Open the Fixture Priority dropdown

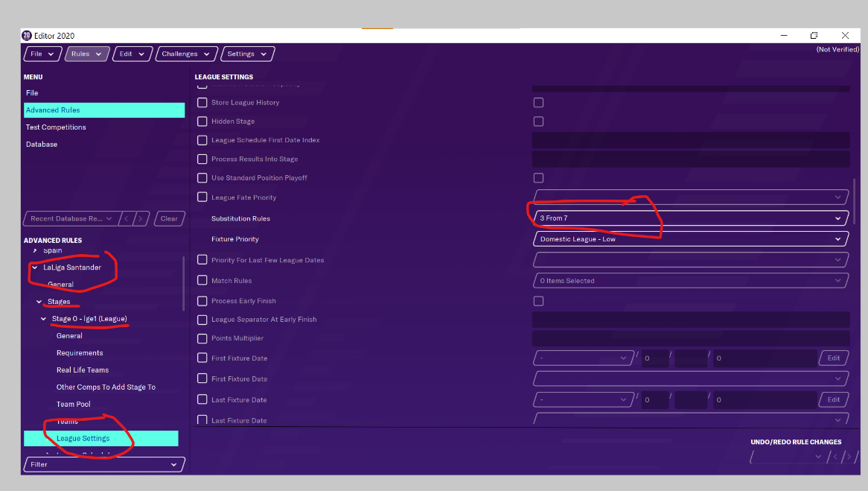[x=690, y=239]
